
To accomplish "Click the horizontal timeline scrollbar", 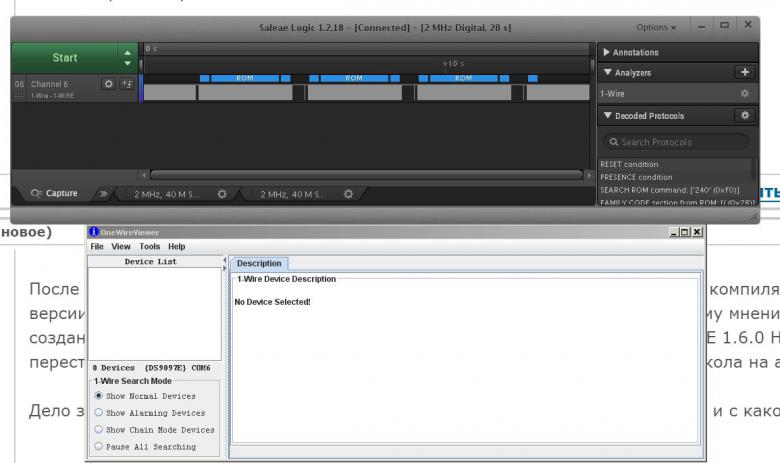I will coord(366,175).
